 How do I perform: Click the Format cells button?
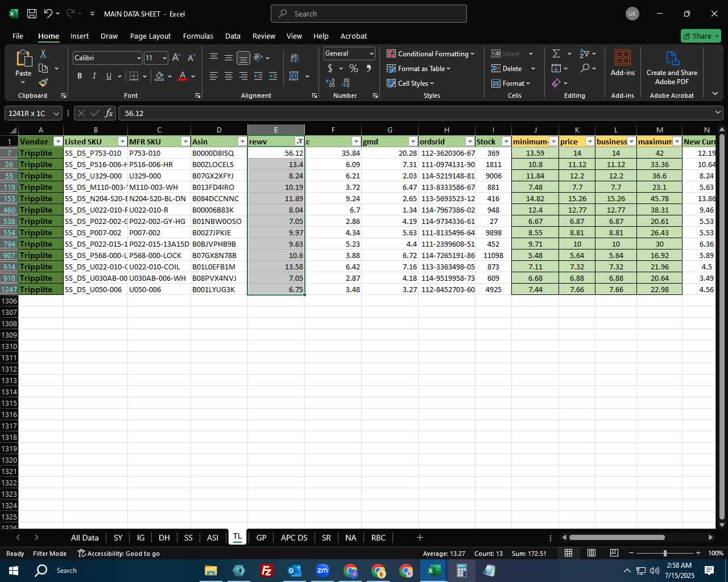(x=510, y=83)
